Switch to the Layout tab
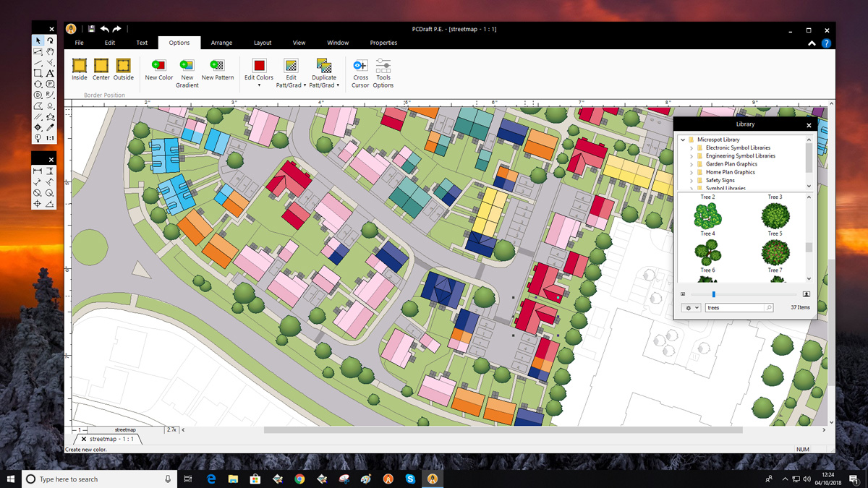Image resolution: width=868 pixels, height=488 pixels. pos(263,43)
